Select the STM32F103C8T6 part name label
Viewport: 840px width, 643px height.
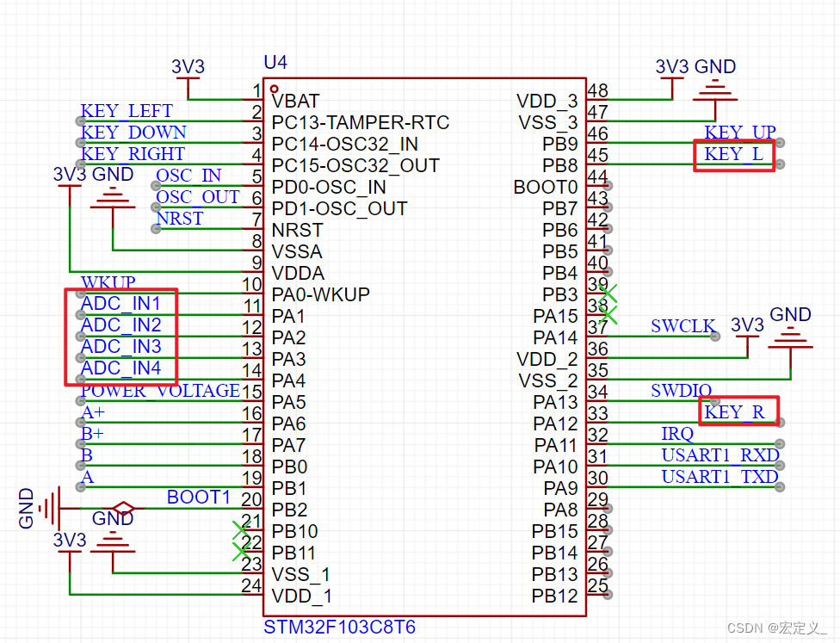click(x=339, y=627)
